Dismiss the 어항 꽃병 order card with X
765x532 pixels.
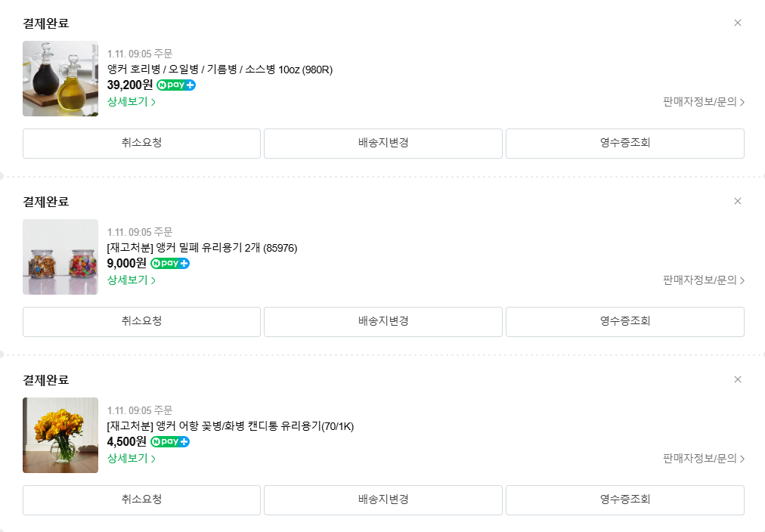pyautogui.click(x=738, y=379)
